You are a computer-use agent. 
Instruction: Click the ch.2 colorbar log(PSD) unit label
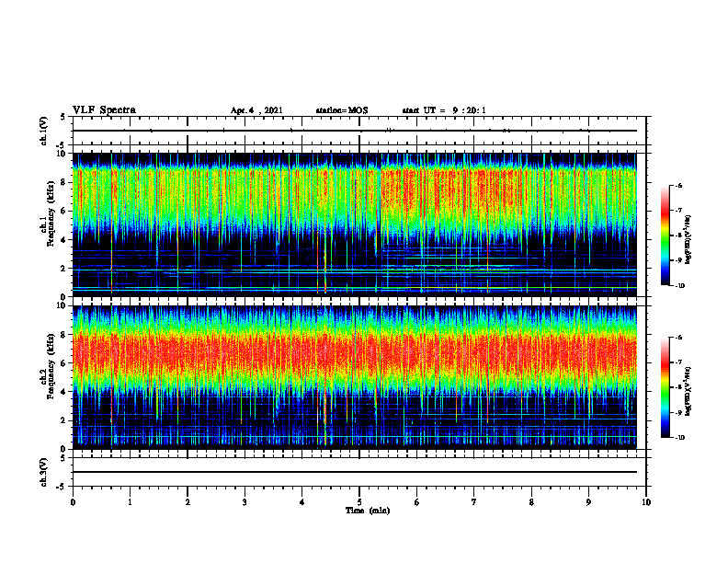[688, 391]
